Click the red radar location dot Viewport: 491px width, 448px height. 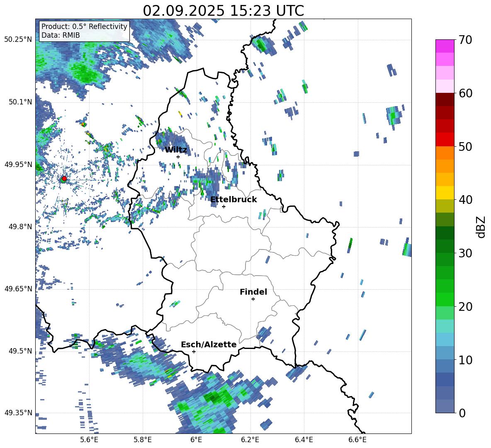pyautogui.click(x=64, y=178)
